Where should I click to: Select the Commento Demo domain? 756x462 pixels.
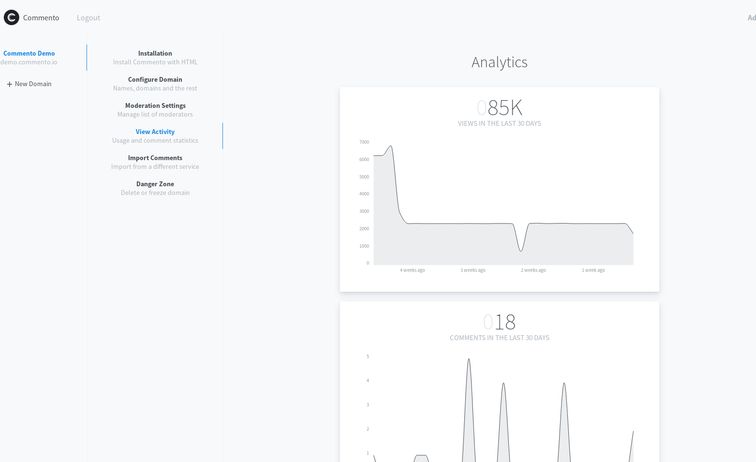(x=29, y=53)
